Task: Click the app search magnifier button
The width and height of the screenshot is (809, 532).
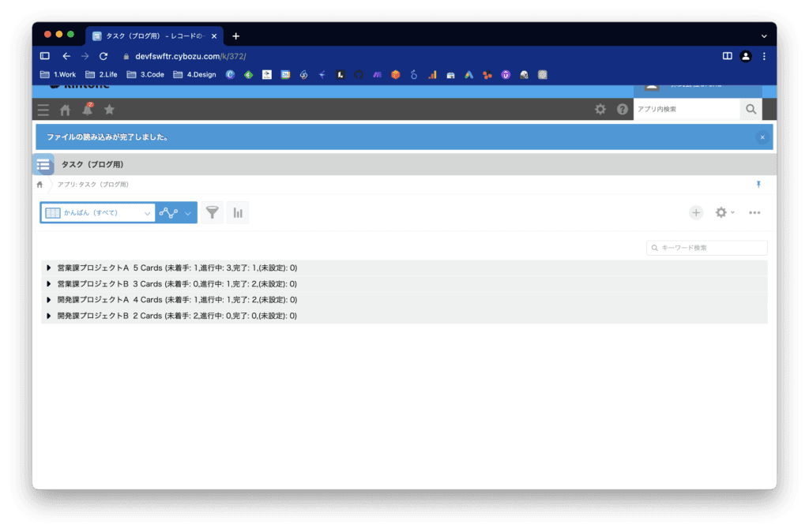Action: point(751,109)
